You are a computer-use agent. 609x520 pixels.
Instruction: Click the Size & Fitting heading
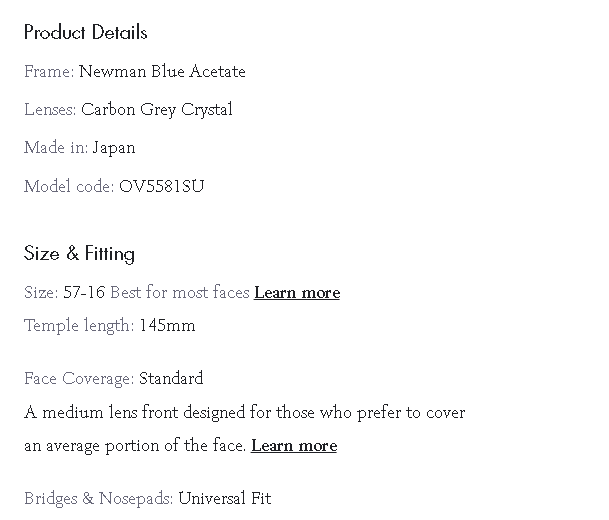pos(79,254)
